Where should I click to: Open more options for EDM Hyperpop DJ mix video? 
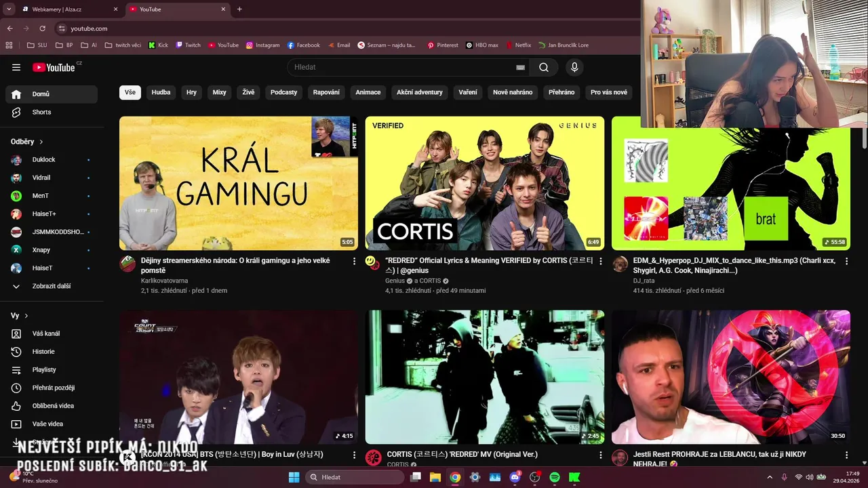tap(846, 261)
